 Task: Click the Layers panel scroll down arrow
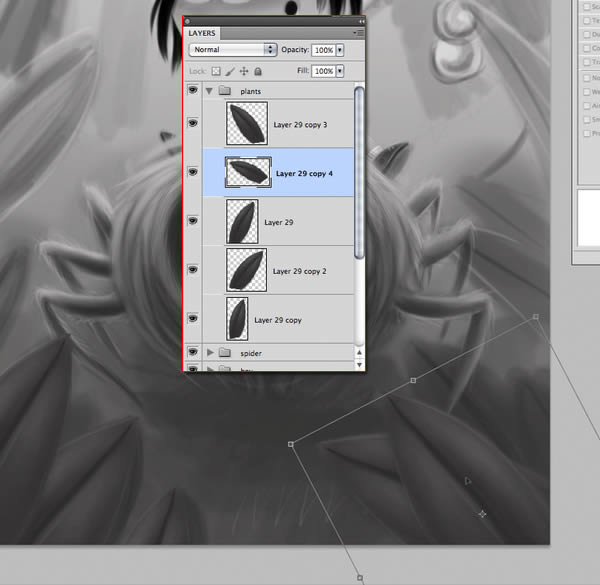[x=359, y=365]
